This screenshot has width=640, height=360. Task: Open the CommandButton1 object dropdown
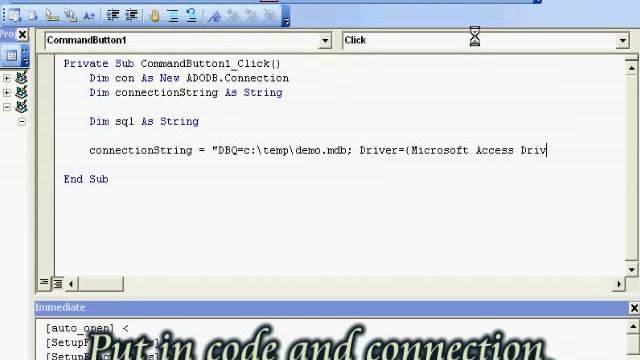(325, 40)
